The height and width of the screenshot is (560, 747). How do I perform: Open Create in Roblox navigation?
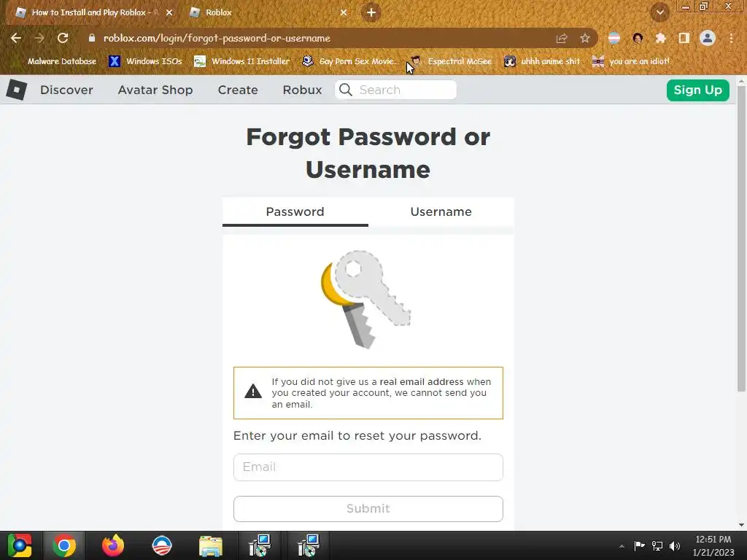[x=238, y=90]
